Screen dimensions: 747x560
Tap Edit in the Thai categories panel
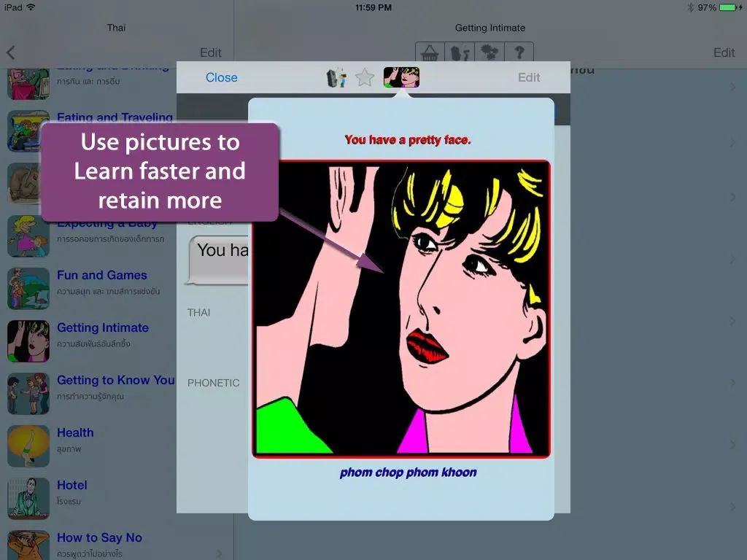[211, 52]
